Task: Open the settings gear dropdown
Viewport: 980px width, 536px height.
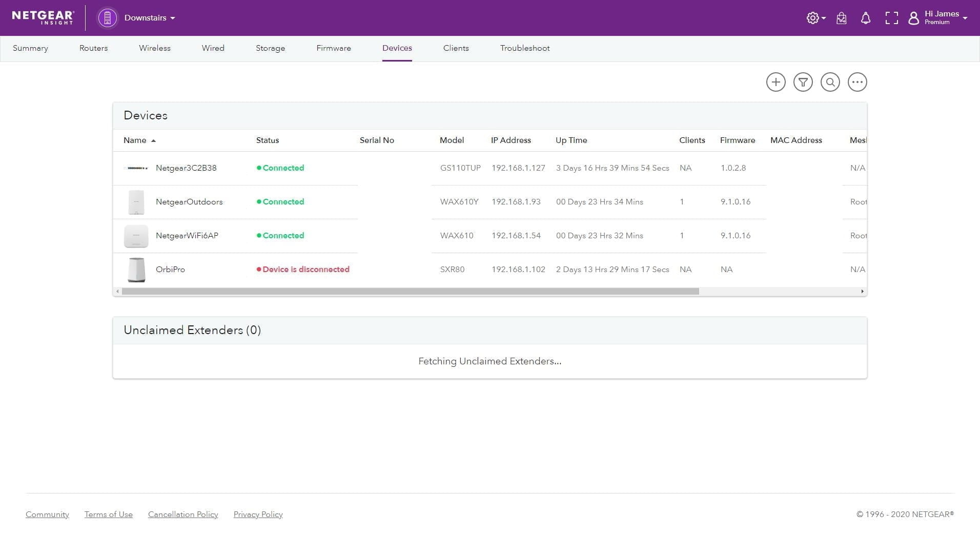Action: 815,18
